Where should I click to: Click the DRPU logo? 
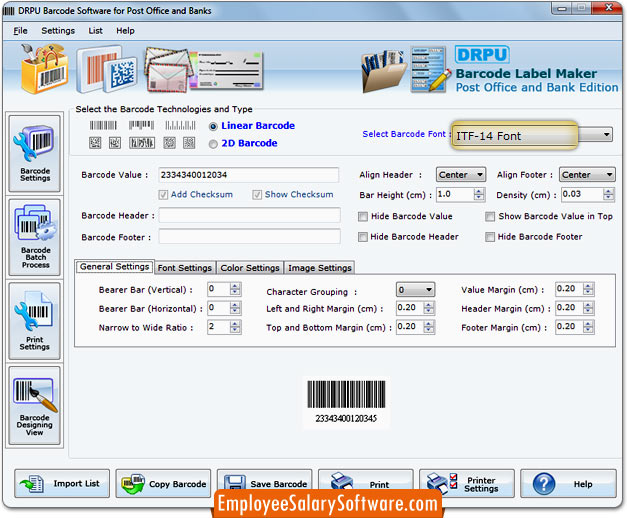[x=482, y=55]
